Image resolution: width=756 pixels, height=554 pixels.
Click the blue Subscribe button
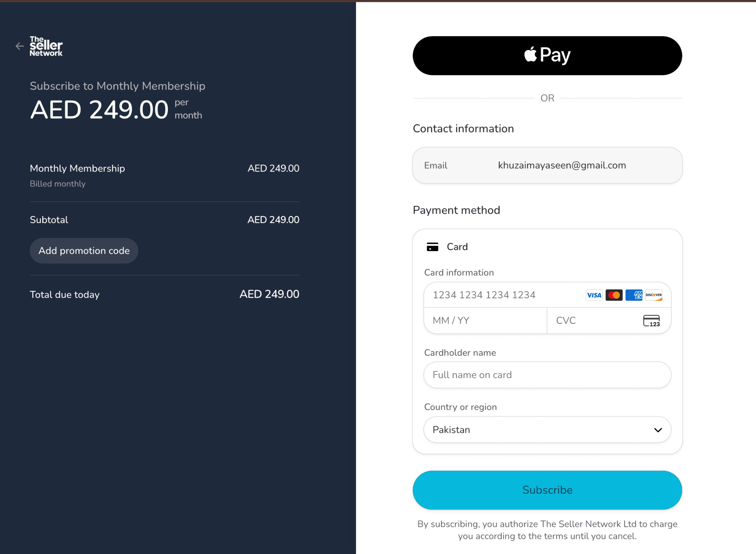547,490
